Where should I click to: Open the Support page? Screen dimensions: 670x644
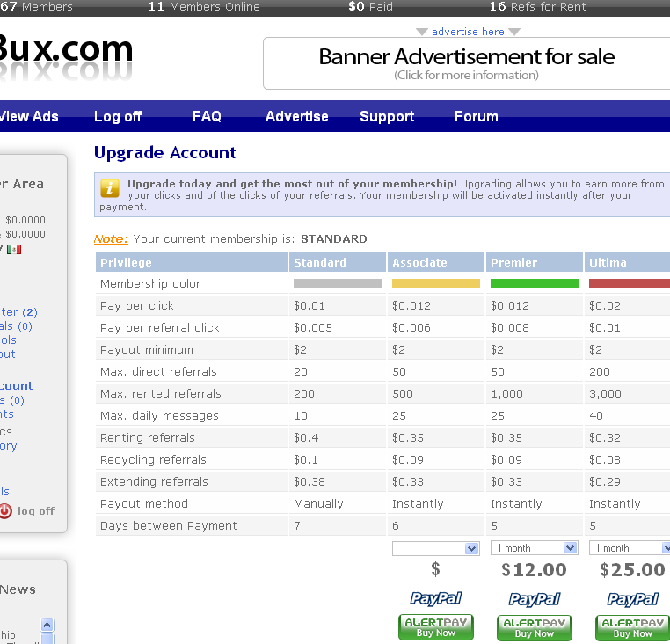click(x=387, y=116)
